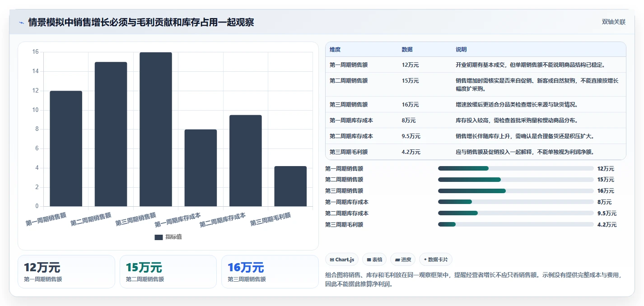Image resolution: width=644 pixels, height=306 pixels.
Task: Click the 第二周期库存成本 bar in chart
Action: click(246, 161)
